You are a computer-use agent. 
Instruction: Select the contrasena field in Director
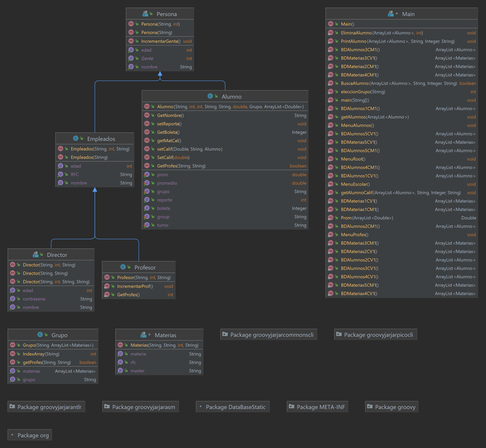pos(34,299)
